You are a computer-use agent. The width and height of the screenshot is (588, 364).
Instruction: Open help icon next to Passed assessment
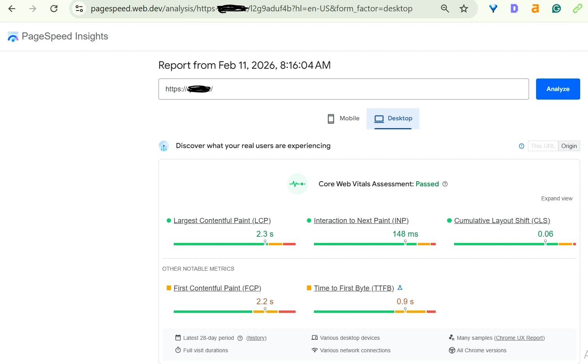click(x=445, y=184)
